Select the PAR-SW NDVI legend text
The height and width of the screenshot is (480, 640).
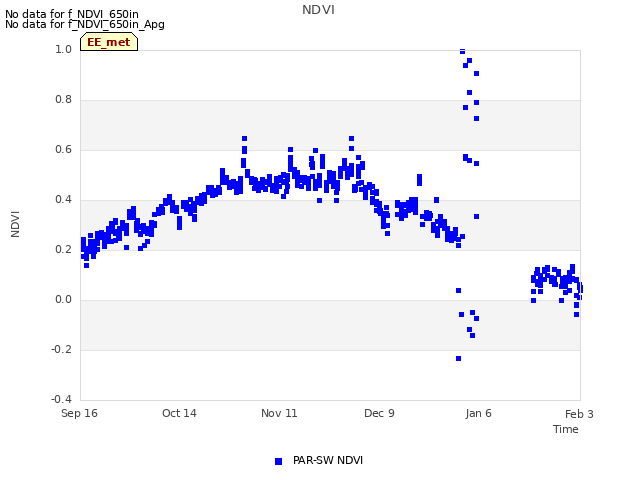point(328,460)
